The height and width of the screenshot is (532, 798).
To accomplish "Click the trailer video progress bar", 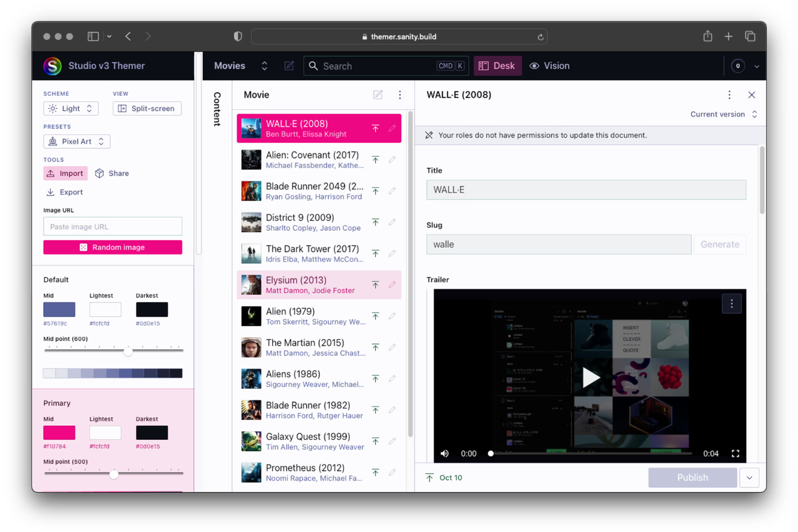I will (x=591, y=454).
